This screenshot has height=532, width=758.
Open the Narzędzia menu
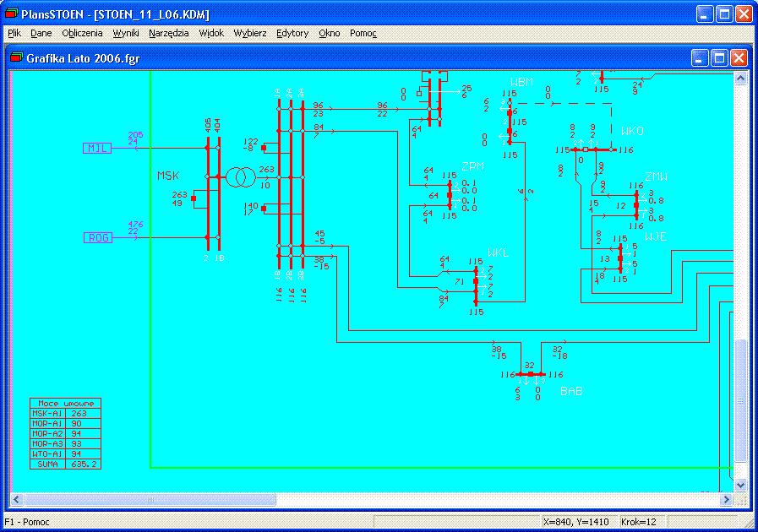pyautogui.click(x=169, y=33)
